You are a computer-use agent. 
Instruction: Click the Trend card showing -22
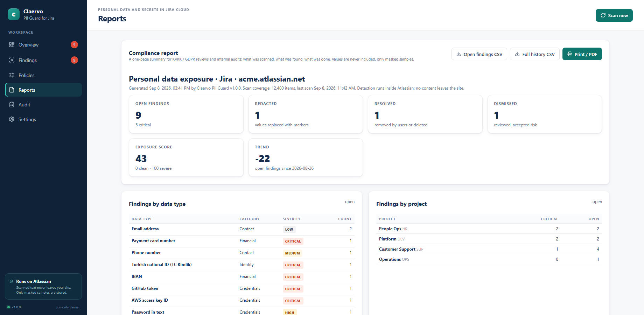(x=306, y=157)
